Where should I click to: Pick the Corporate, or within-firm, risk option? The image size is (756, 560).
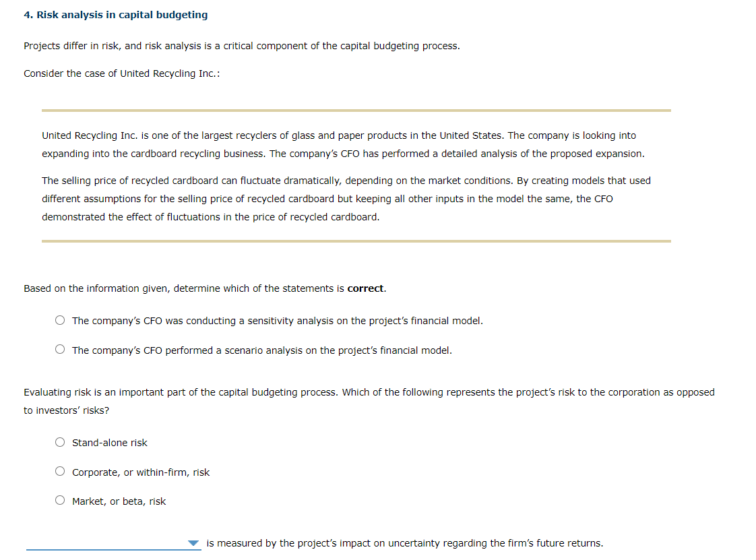pyautogui.click(x=60, y=471)
